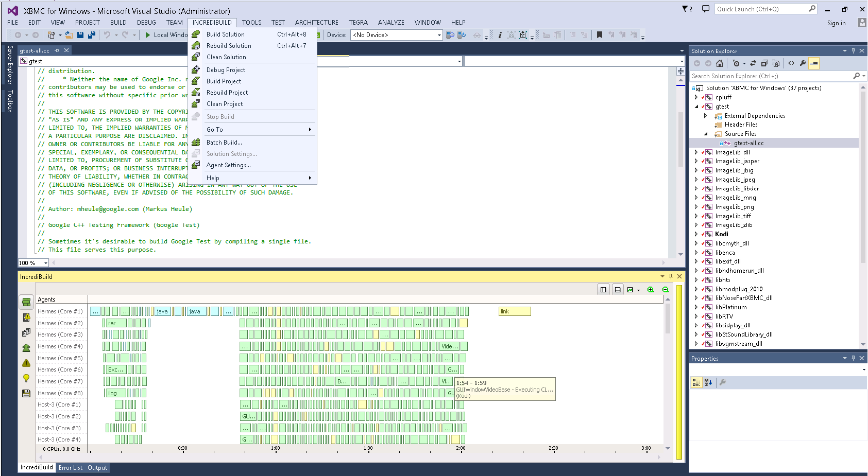Click the IncrediBuild Progress view icon
The image size is (868, 476).
[26, 302]
